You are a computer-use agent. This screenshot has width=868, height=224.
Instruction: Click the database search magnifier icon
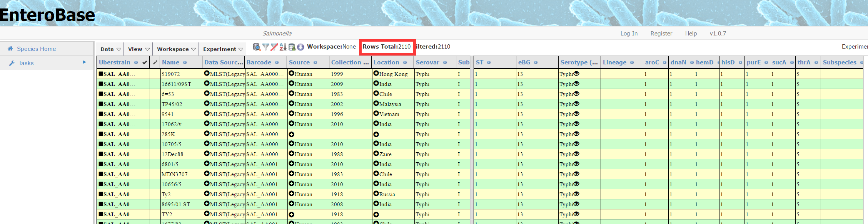pos(257,47)
